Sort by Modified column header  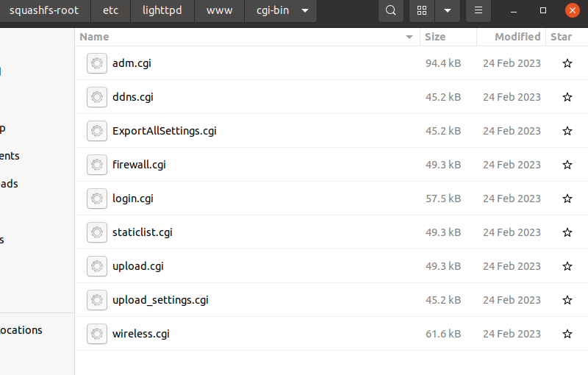[517, 37]
